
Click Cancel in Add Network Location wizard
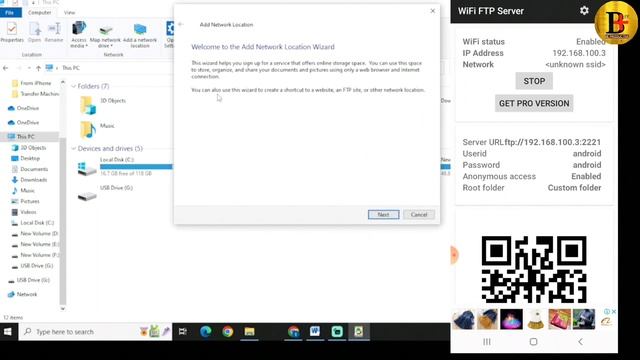[x=419, y=215]
